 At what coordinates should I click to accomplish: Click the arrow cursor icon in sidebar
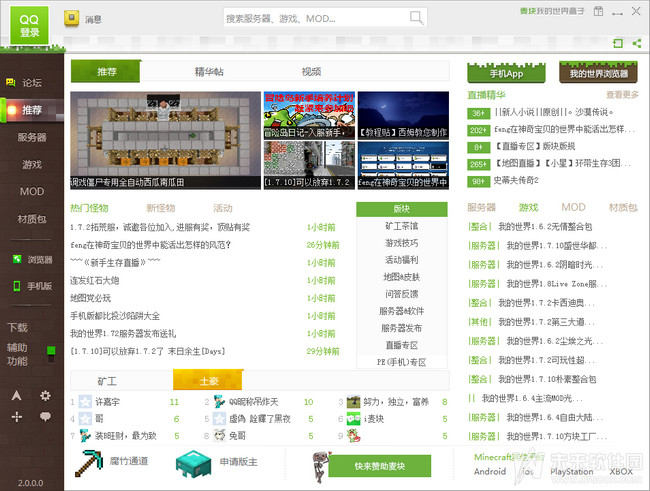click(17, 396)
